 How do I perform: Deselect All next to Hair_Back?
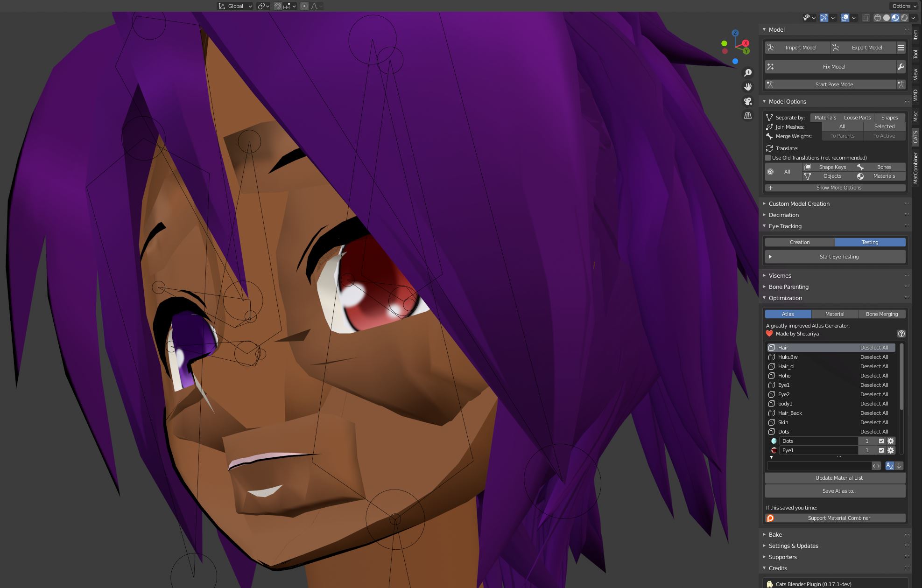point(874,413)
